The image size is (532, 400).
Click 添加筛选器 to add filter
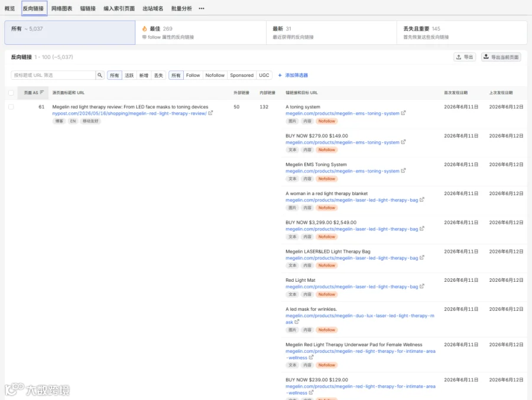[293, 75]
